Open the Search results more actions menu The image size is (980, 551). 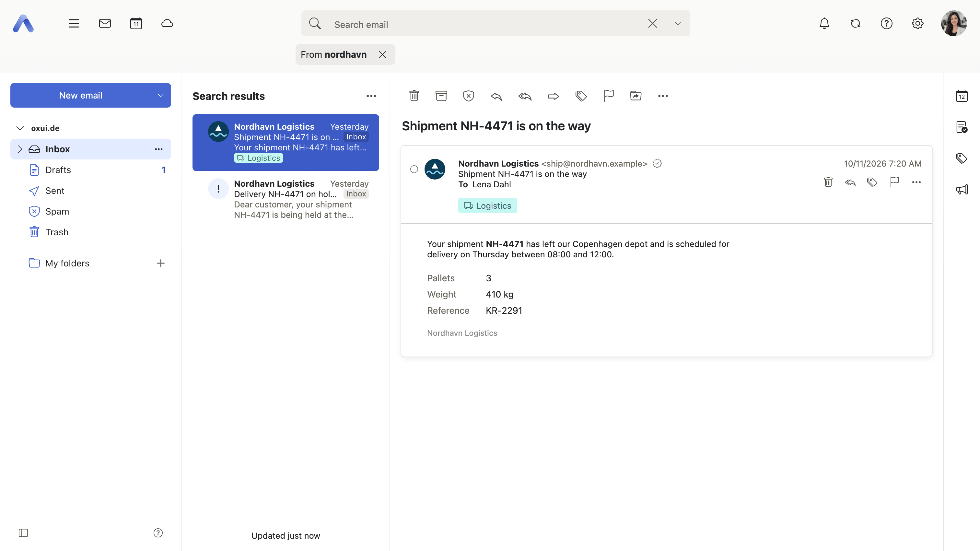tap(371, 96)
